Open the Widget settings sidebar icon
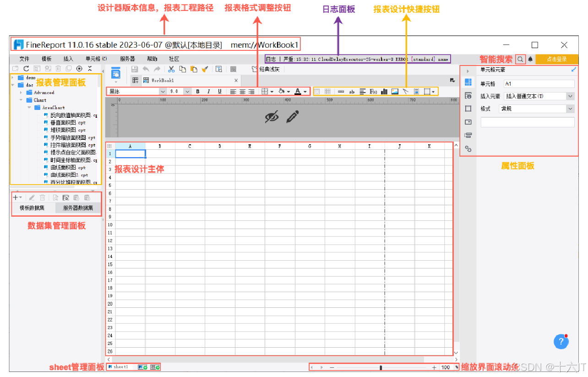 click(x=468, y=122)
